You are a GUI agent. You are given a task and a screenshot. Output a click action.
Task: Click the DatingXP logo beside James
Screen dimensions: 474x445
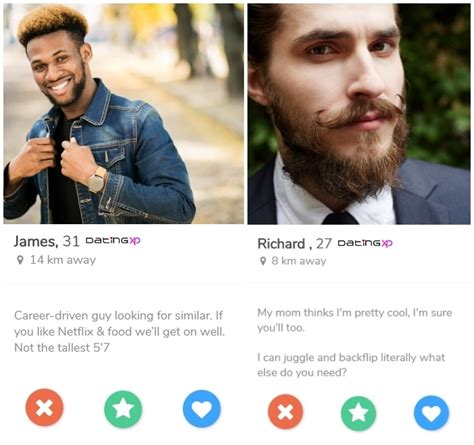[x=113, y=240]
